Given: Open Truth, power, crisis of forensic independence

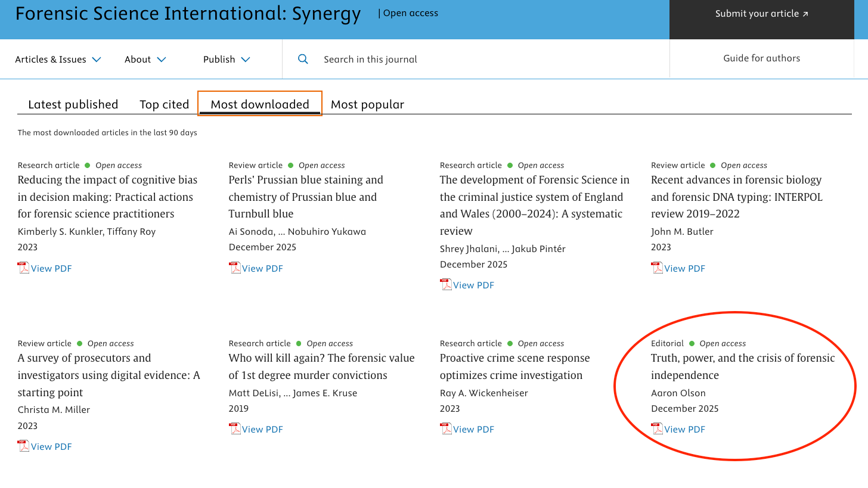Looking at the screenshot, I should click(x=743, y=366).
